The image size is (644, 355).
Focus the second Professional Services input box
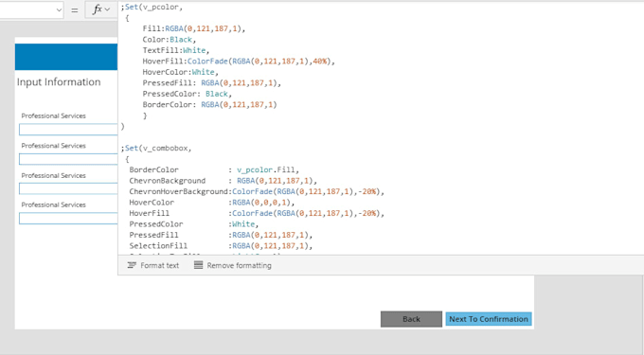[x=68, y=159]
